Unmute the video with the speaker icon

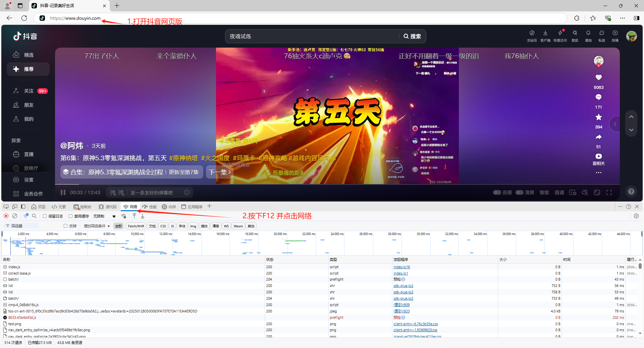click(x=585, y=192)
